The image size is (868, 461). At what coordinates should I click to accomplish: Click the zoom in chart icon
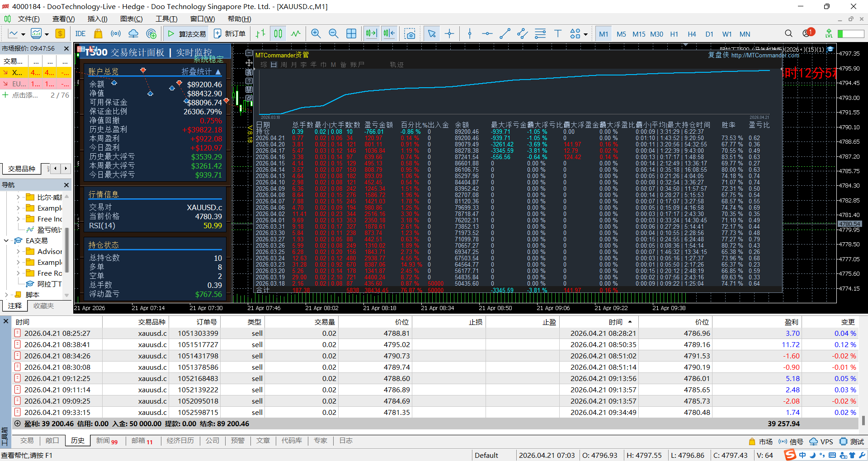pos(316,33)
